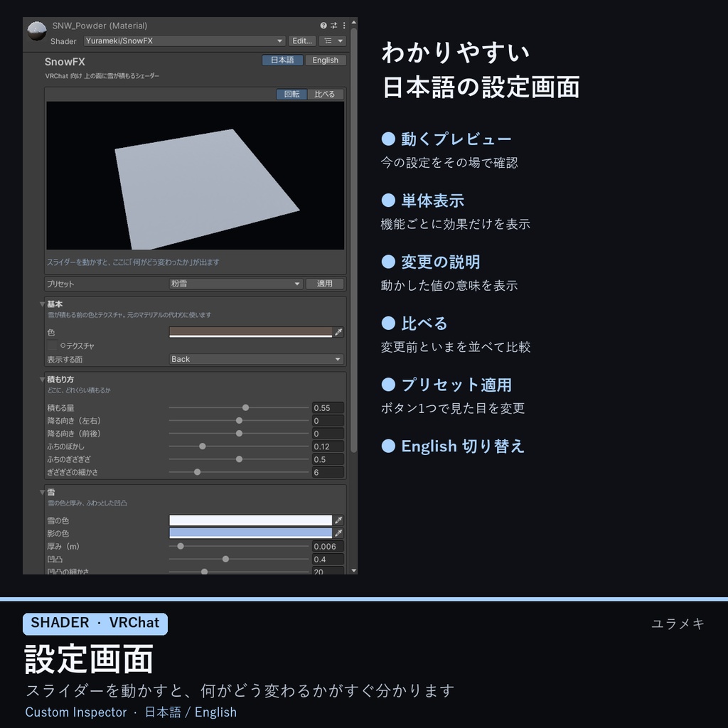Select the 比べる preview mode
The image size is (728, 728).
324,95
